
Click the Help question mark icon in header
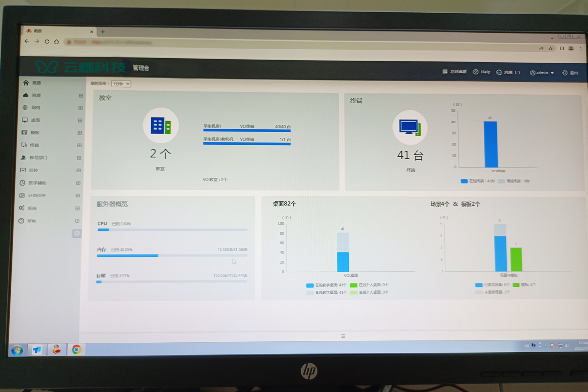(x=475, y=72)
